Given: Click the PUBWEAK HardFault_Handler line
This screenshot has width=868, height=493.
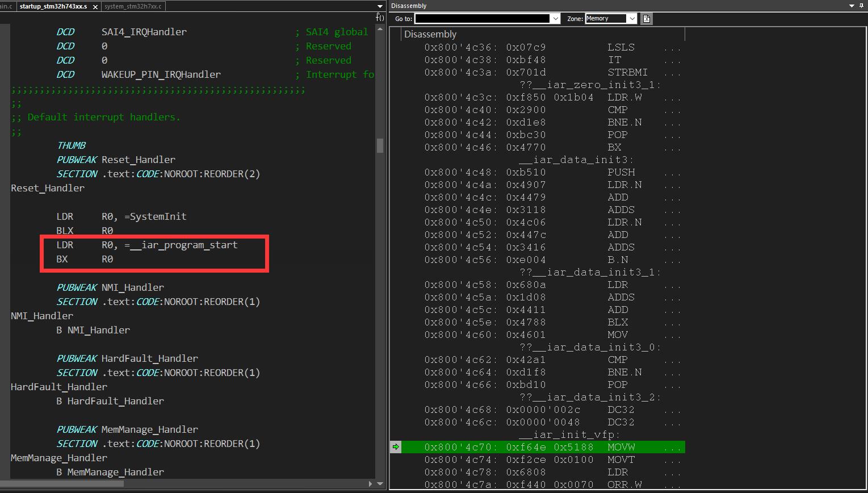Looking at the screenshot, I should 127,358.
